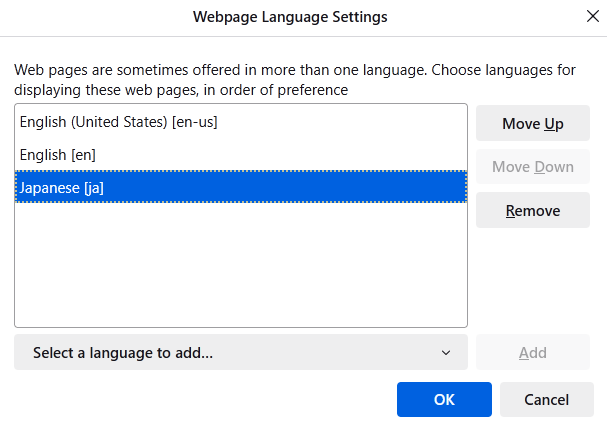Screen dimensions: 607x424
Task: Open the 'Select a language to add' dropdown
Action: (240, 352)
